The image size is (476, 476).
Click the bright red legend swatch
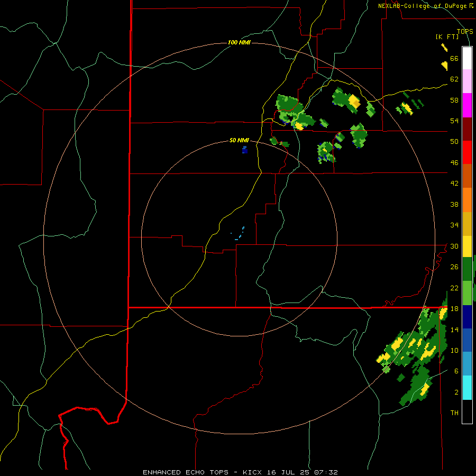[x=467, y=152]
